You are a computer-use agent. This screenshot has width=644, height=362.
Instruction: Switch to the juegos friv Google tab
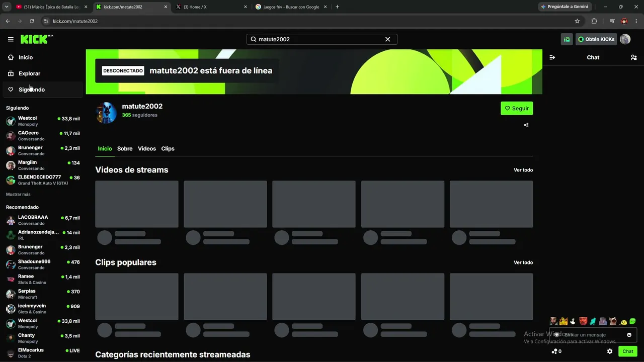click(x=291, y=7)
